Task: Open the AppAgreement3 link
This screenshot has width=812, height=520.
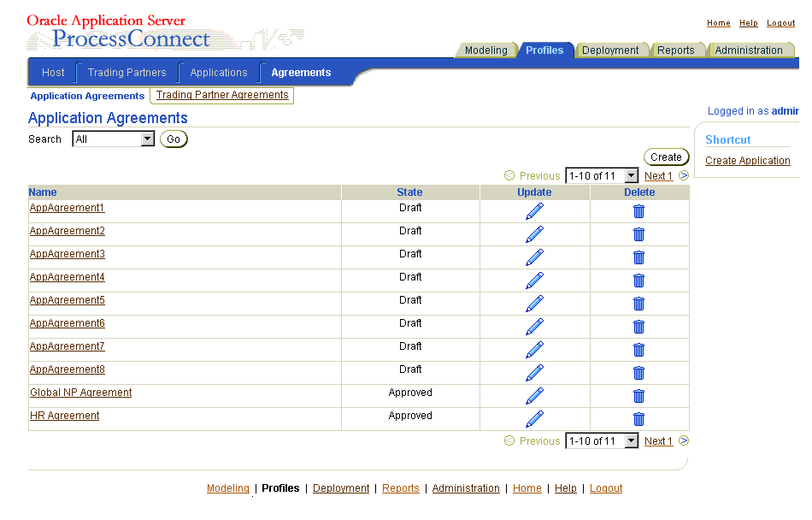Action: (68, 254)
